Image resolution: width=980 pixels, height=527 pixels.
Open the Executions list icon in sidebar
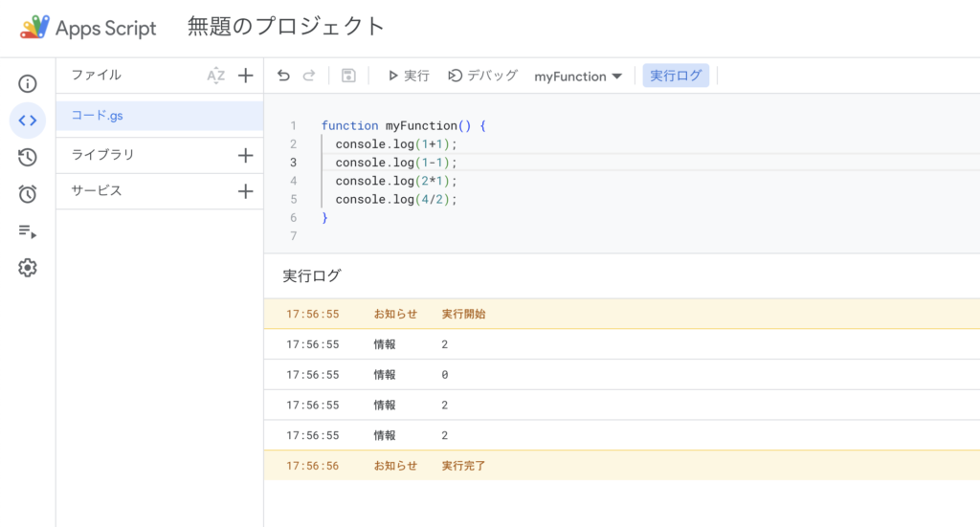(x=28, y=231)
